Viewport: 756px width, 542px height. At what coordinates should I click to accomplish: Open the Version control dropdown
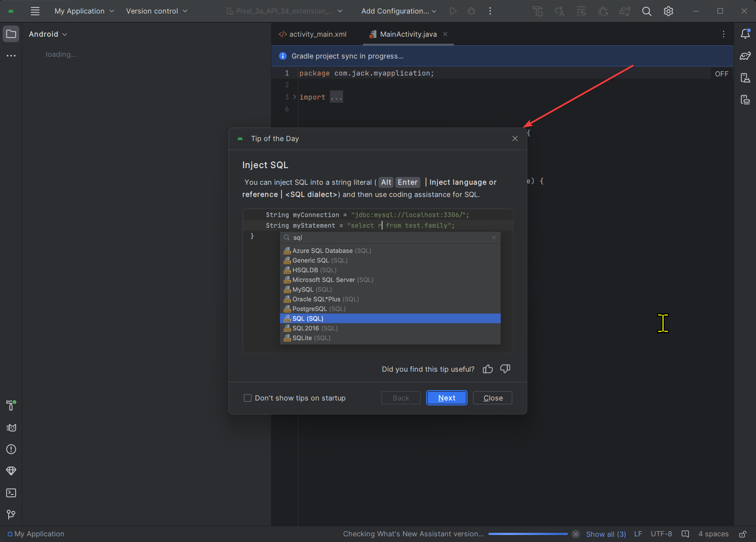click(x=157, y=11)
